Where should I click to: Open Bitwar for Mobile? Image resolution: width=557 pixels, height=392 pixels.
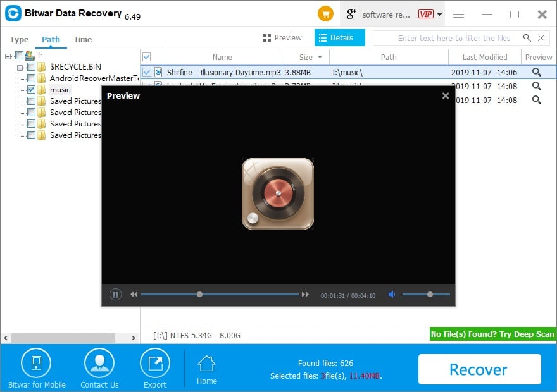tap(37, 369)
